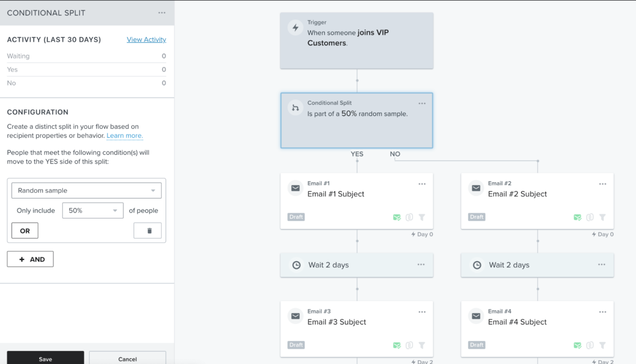Click the View Activity link
Image resolution: width=636 pixels, height=364 pixels.
146,39
